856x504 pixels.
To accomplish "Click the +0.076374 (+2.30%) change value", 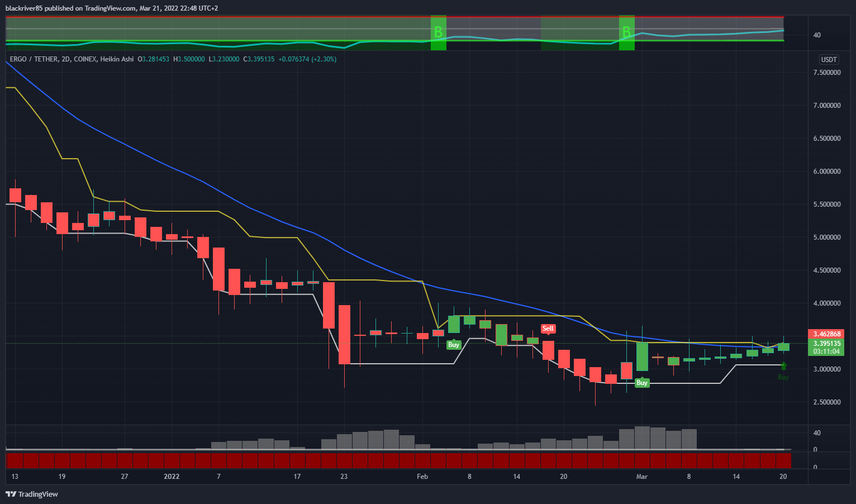I will coord(307,59).
